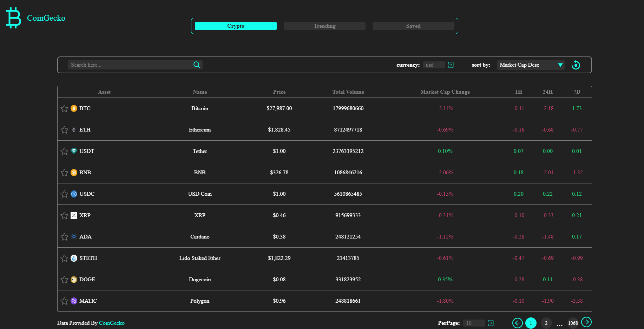Star the DOGE row
This screenshot has width=644, height=329.
click(x=64, y=280)
